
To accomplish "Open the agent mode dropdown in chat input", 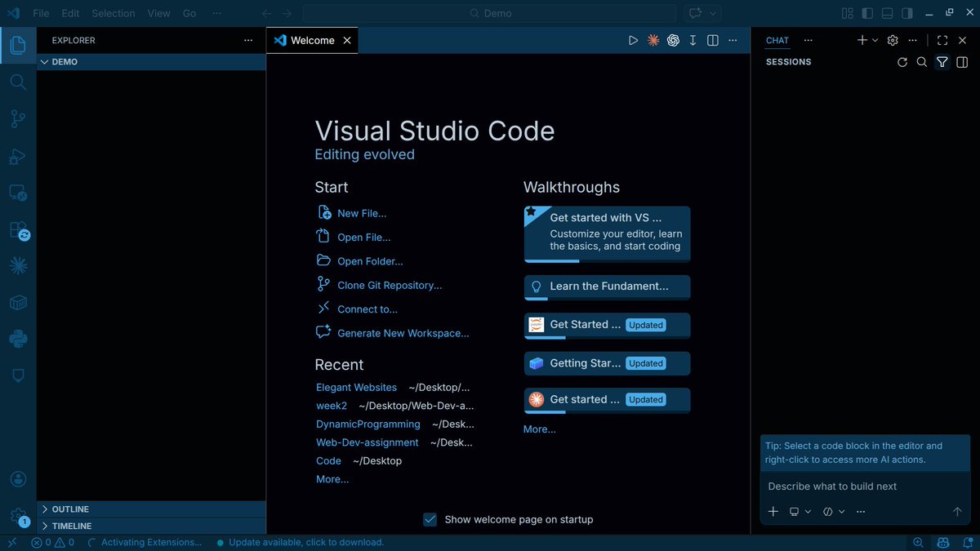I will click(x=834, y=512).
